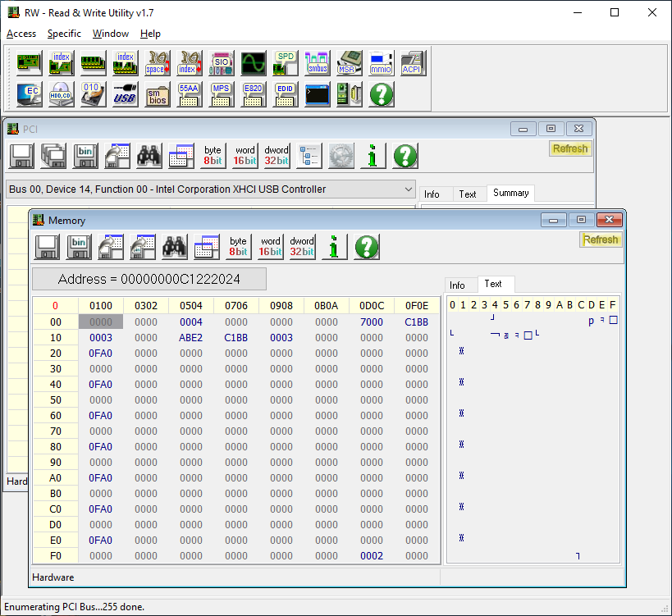Launch the USB information tool
This screenshot has width=672, height=616.
tap(125, 94)
